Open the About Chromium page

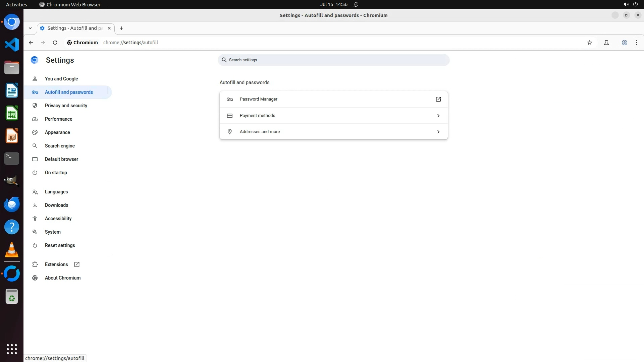click(63, 278)
